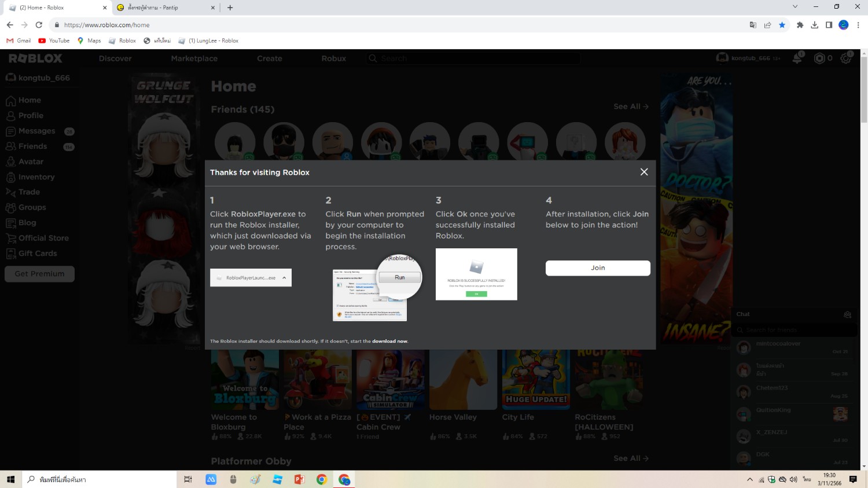Open Roblox notifications bell
868x488 pixels.
tap(797, 58)
